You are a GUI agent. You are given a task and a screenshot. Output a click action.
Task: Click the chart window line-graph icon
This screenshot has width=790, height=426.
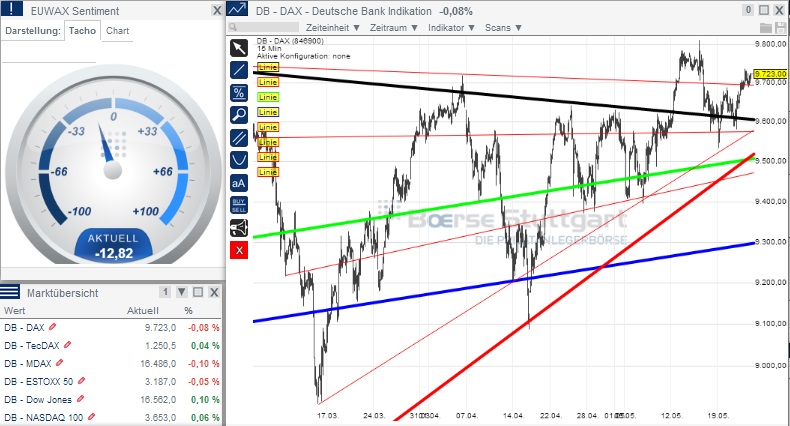pos(237,9)
